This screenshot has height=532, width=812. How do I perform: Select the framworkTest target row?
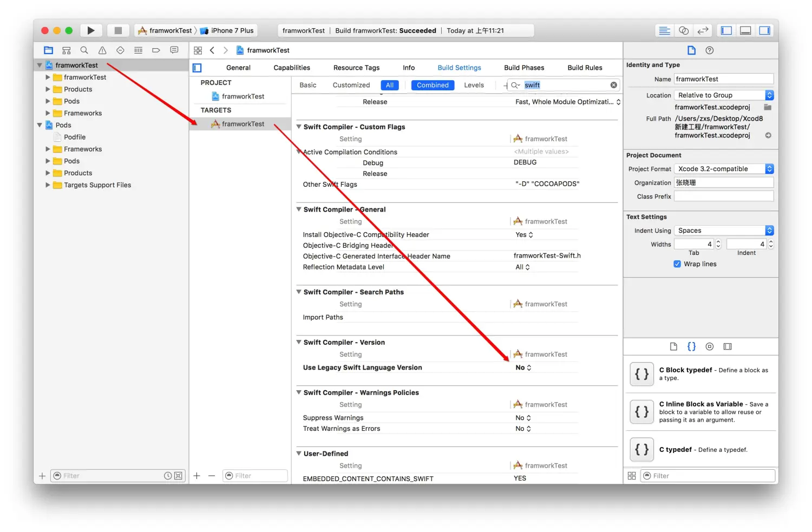tap(240, 124)
